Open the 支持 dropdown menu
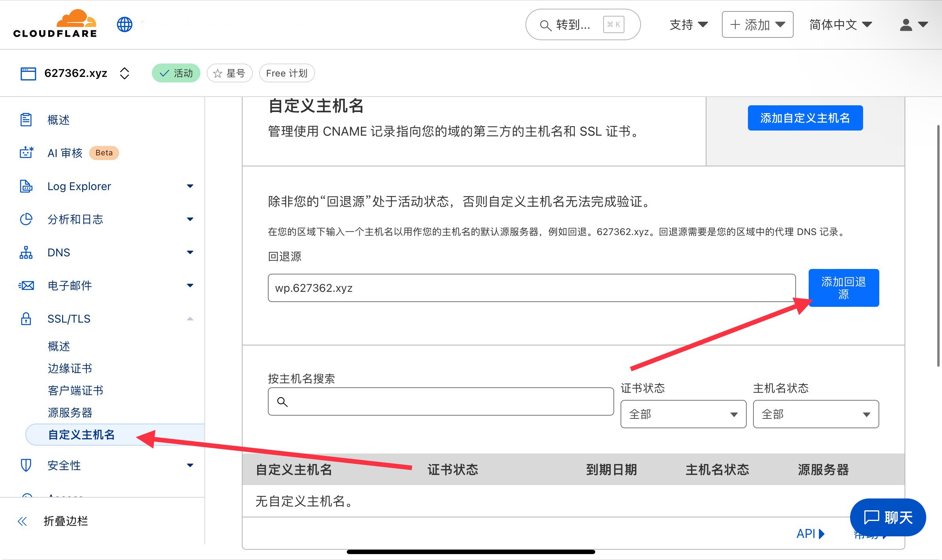The image size is (942, 560). click(x=689, y=25)
